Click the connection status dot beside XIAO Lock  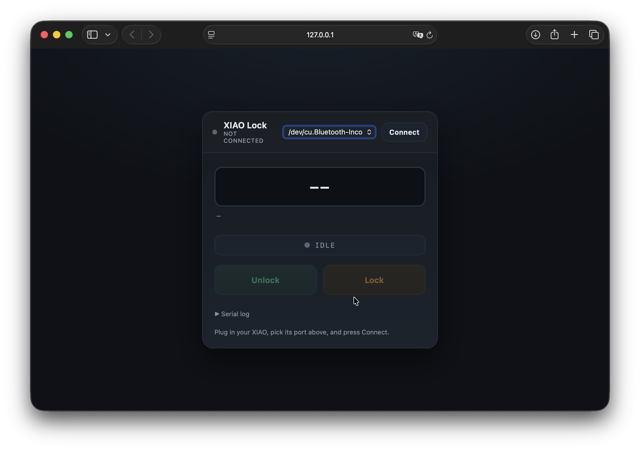[x=215, y=132]
